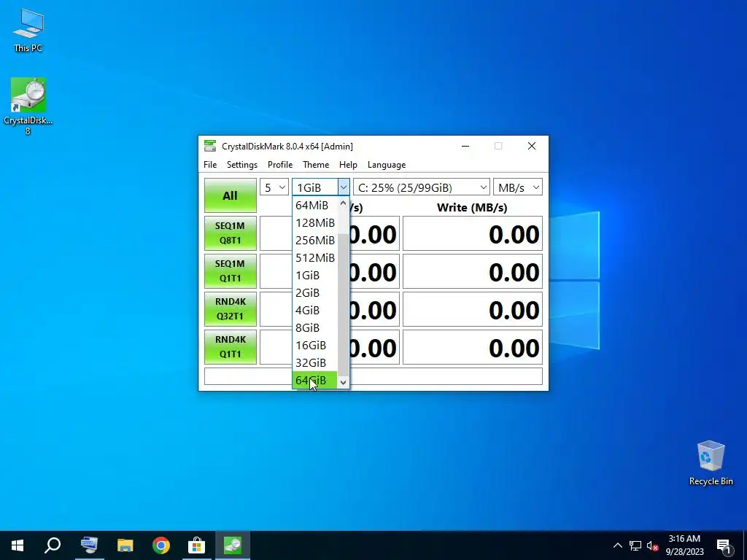The width and height of the screenshot is (747, 560).
Task: Click size list scrollbar up arrow
Action: (x=343, y=203)
